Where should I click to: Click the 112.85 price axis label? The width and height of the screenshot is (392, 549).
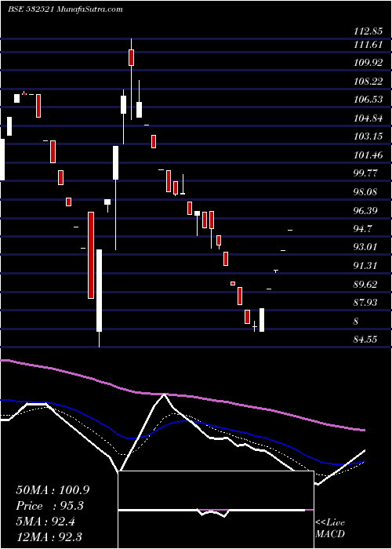pyautogui.click(x=368, y=31)
